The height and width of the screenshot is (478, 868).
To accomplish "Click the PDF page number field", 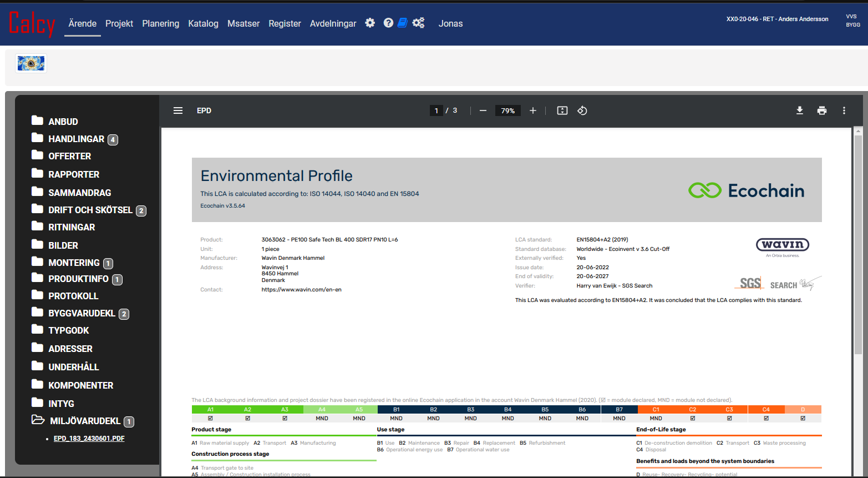I will click(436, 110).
